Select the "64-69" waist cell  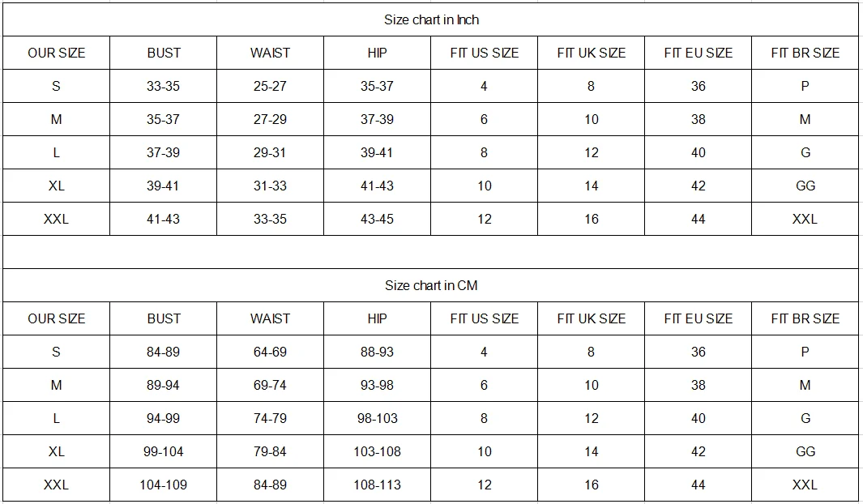(x=270, y=352)
